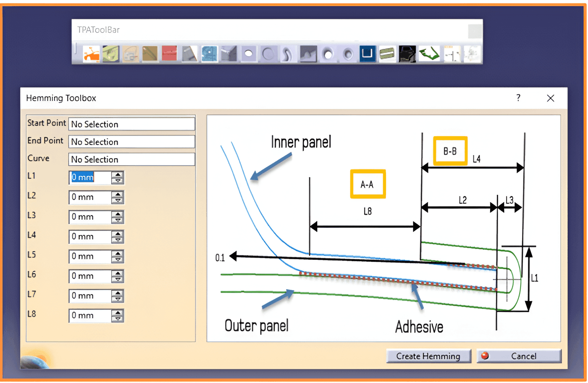Screen dimensions: 588x383
Task: Click the TPAToolBar close box
Action: (475, 31)
